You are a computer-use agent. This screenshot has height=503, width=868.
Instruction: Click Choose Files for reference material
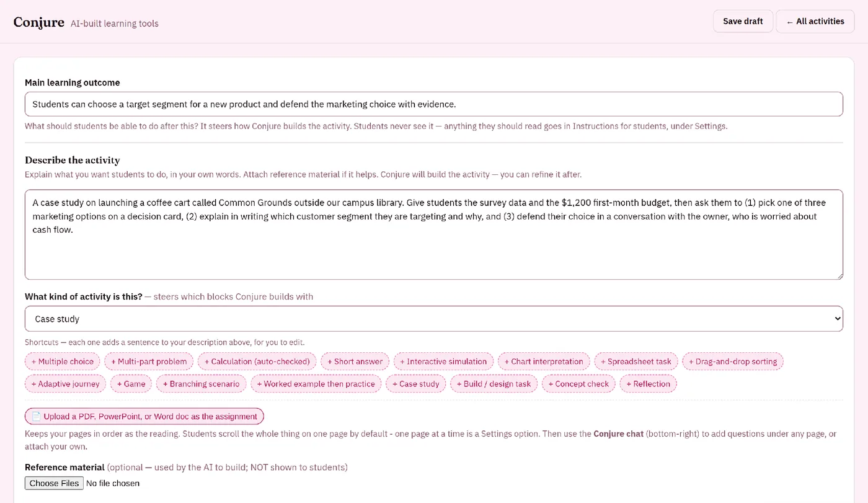pyautogui.click(x=54, y=483)
